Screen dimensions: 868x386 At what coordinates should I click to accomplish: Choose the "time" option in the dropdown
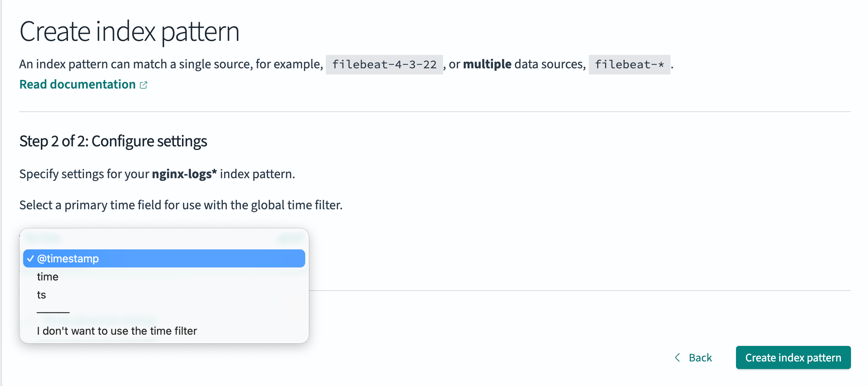48,277
